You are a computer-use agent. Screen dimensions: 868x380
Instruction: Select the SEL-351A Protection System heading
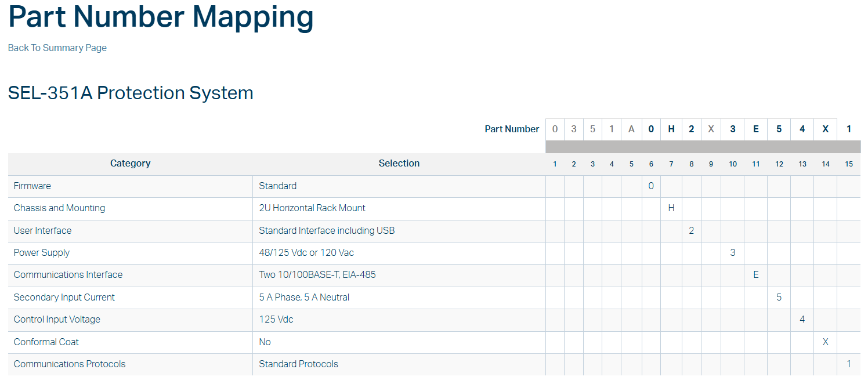pyautogui.click(x=131, y=93)
